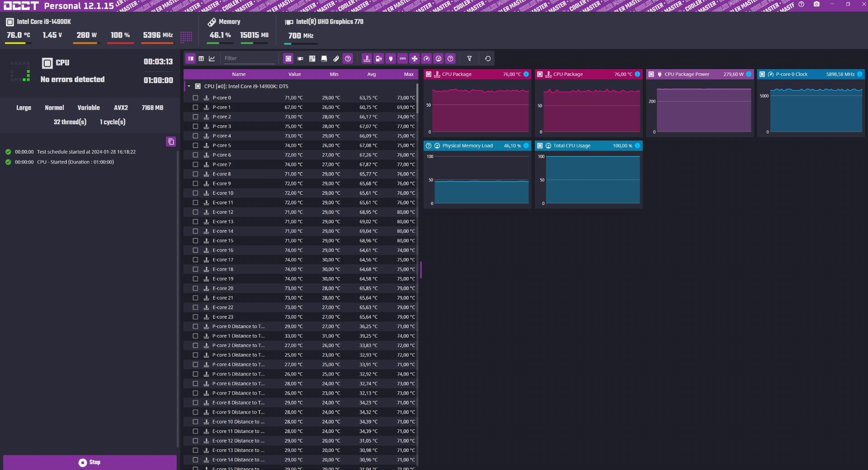Show info for Physical Memory Load graph

point(526,146)
